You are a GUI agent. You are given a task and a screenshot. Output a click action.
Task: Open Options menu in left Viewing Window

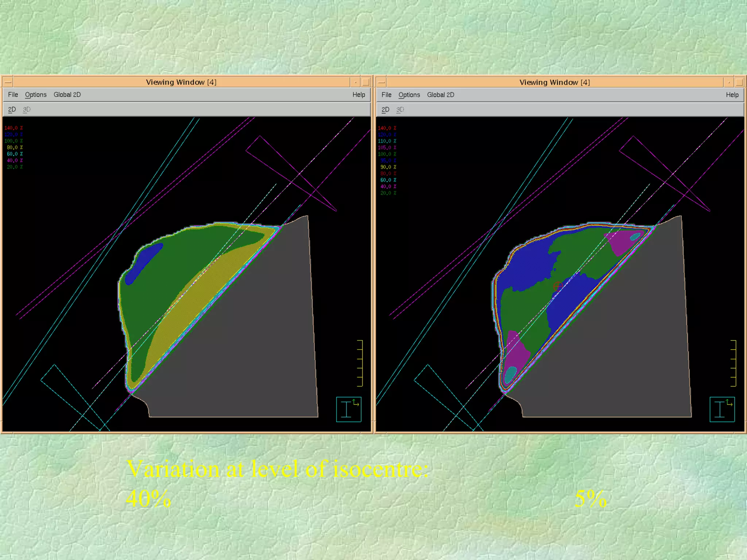(36, 95)
